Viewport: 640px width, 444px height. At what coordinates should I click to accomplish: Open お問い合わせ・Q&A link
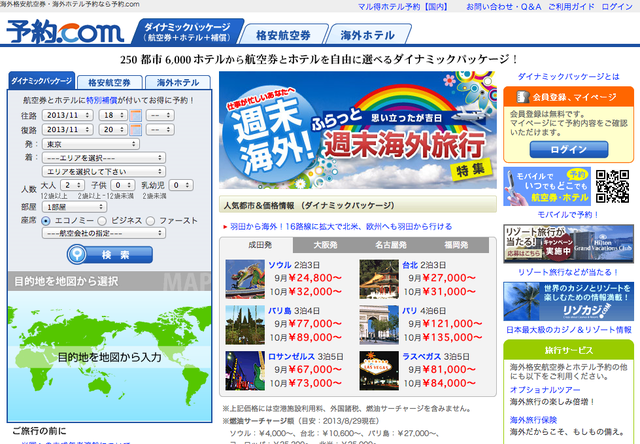(504, 7)
